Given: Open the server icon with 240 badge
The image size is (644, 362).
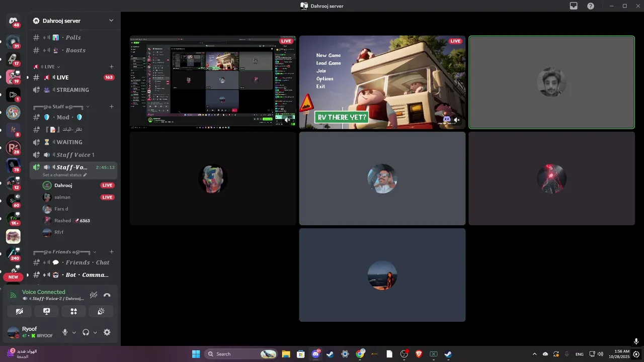Looking at the screenshot, I should (x=13, y=254).
